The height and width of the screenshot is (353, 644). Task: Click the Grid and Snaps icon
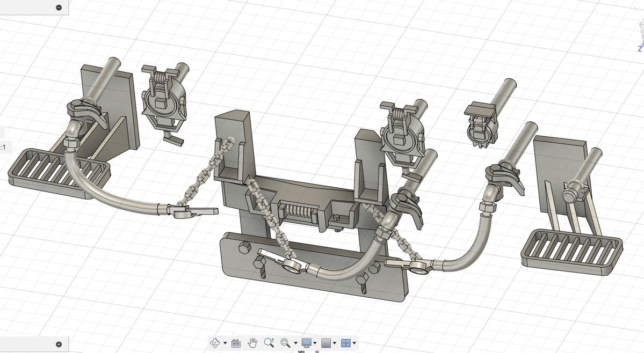tap(325, 343)
